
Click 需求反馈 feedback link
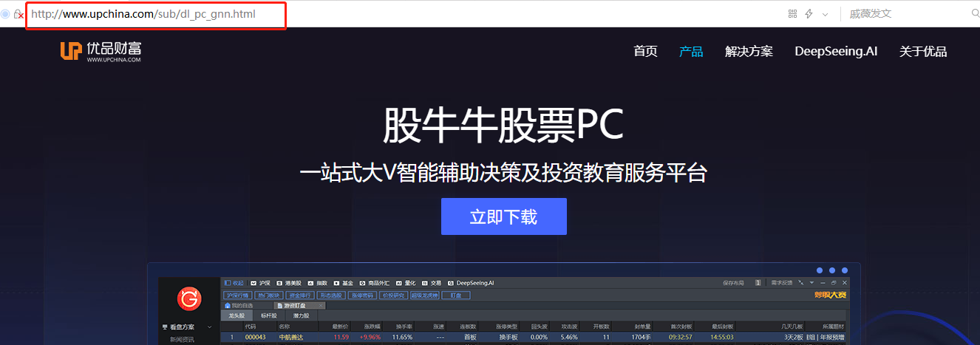click(x=781, y=283)
